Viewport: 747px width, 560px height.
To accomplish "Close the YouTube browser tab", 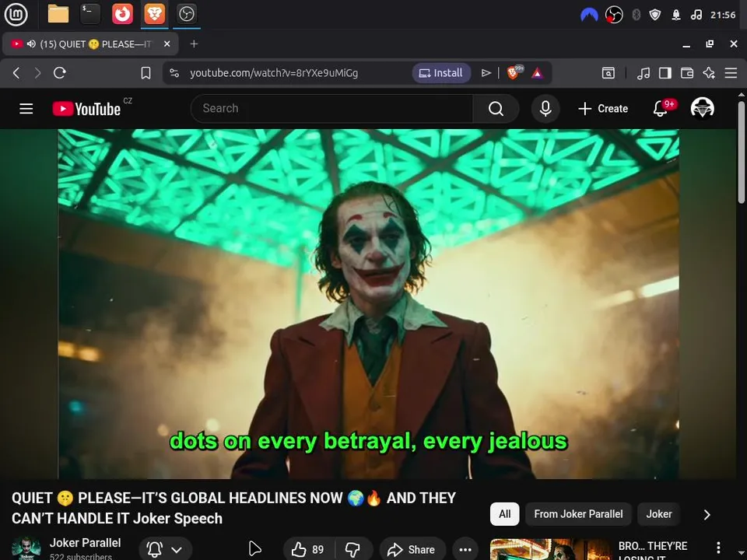I will click(x=167, y=44).
